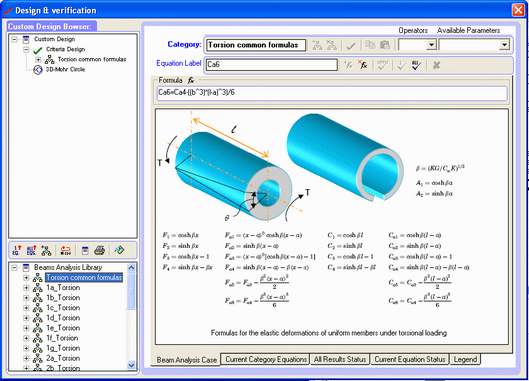Open the All Results Status tab
This screenshot has width=529, height=381.
coord(340,359)
